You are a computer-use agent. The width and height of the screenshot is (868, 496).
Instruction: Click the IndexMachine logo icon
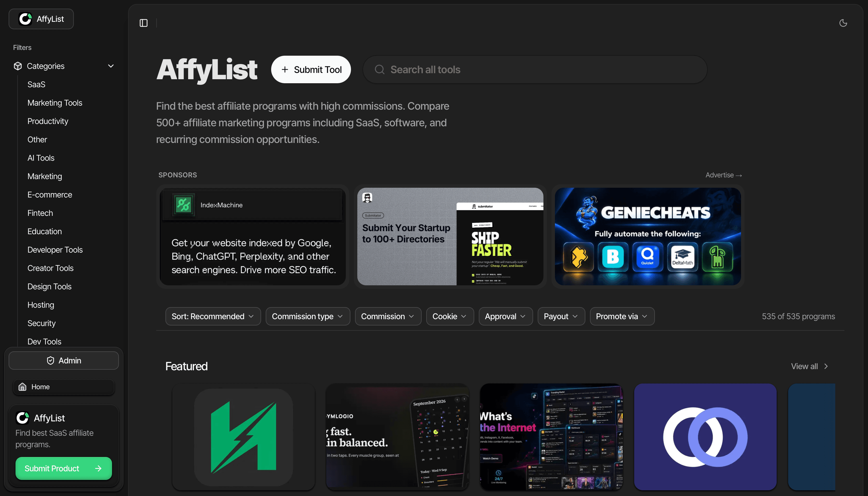pos(184,205)
